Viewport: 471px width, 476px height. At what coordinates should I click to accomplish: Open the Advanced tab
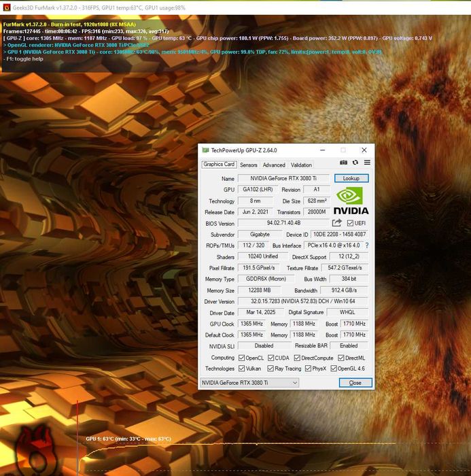(x=274, y=165)
